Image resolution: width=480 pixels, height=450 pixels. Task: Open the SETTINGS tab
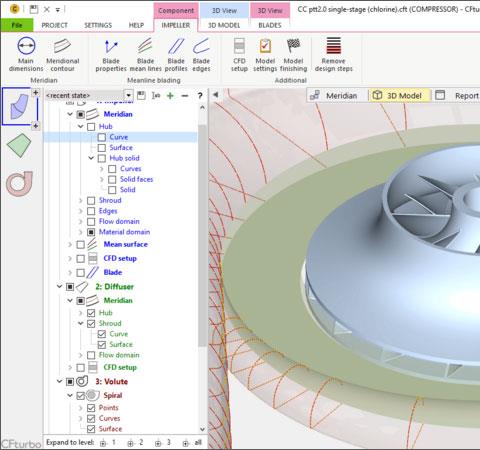pos(98,25)
